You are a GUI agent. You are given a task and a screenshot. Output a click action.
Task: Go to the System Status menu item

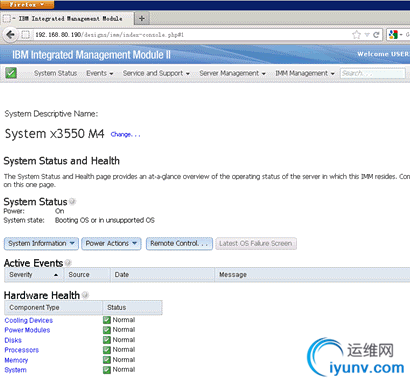pyautogui.click(x=55, y=73)
